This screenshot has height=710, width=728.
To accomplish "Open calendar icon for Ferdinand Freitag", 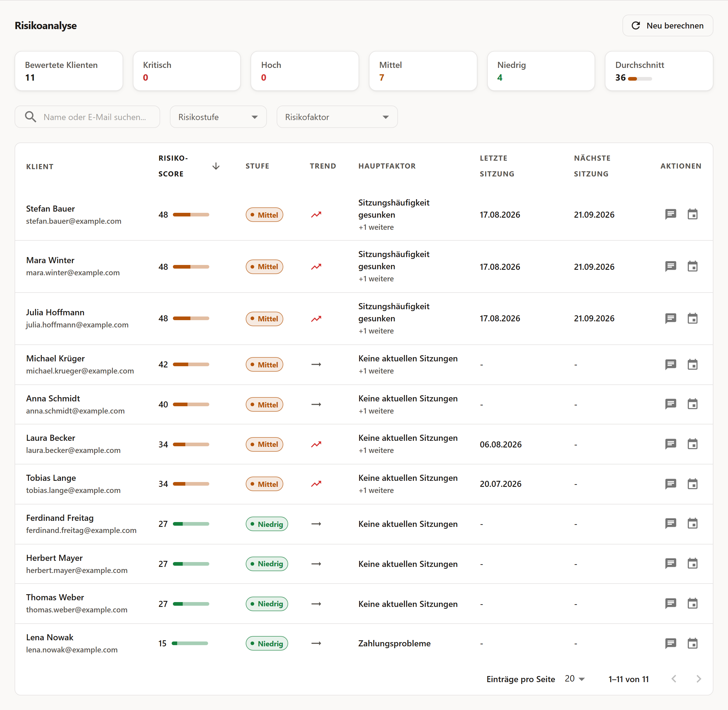I will pyautogui.click(x=693, y=524).
